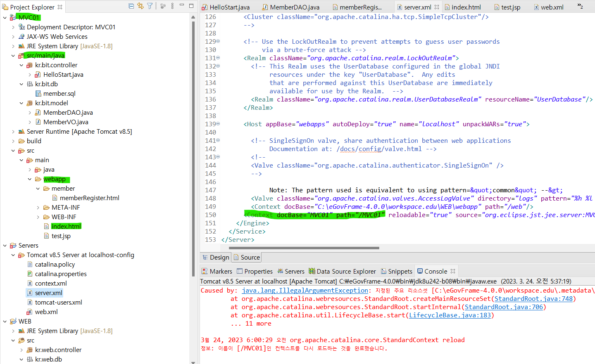Collapse the MVC01 project node

[5, 18]
